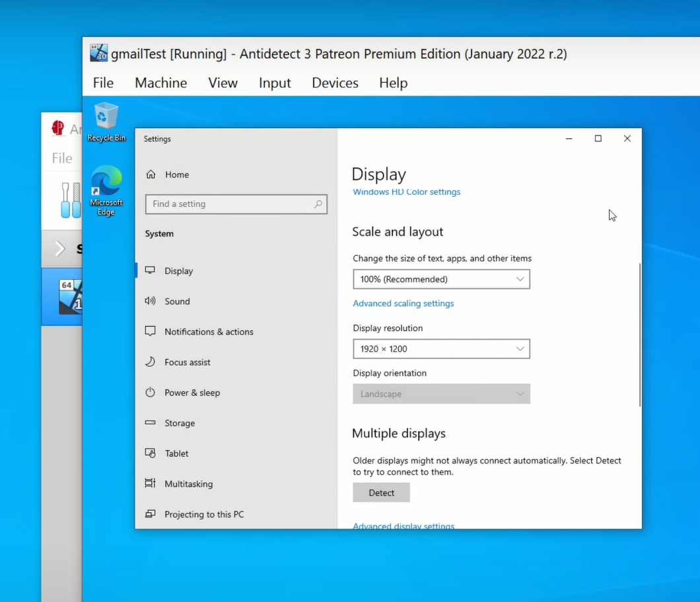Open the Help menu
The width and height of the screenshot is (700, 602).
[394, 83]
